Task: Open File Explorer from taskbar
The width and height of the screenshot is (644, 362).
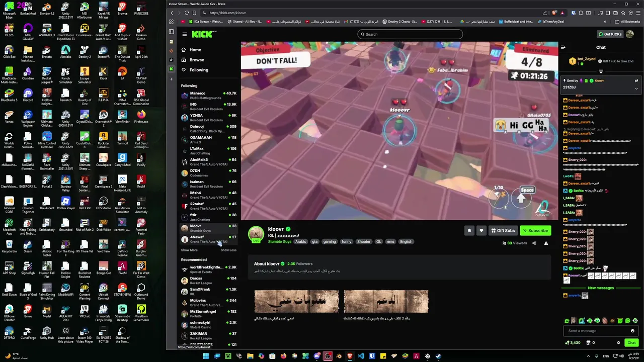Action: click(250, 356)
